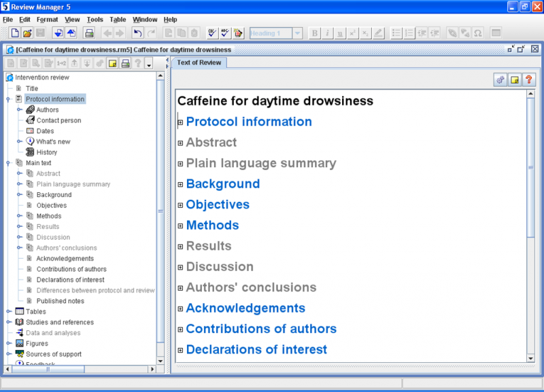Open the Format menu
Viewport: 544px width, 392px height.
tap(47, 20)
